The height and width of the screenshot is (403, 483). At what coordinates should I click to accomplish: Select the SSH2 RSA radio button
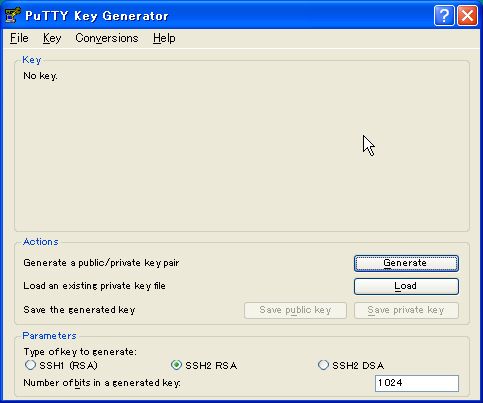[204, 365]
